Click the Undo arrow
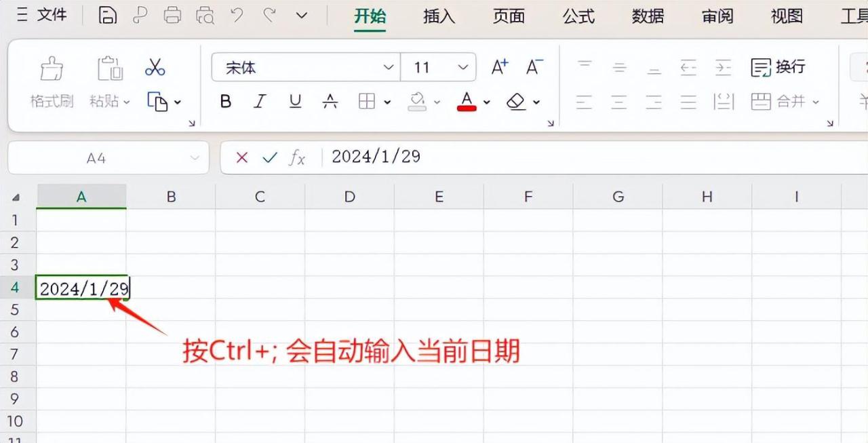 pyautogui.click(x=237, y=15)
